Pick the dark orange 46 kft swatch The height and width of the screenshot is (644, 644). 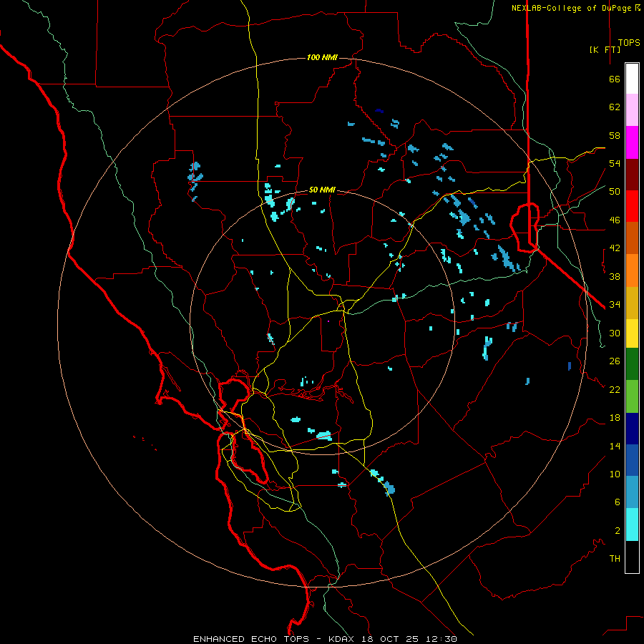pyautogui.click(x=632, y=238)
